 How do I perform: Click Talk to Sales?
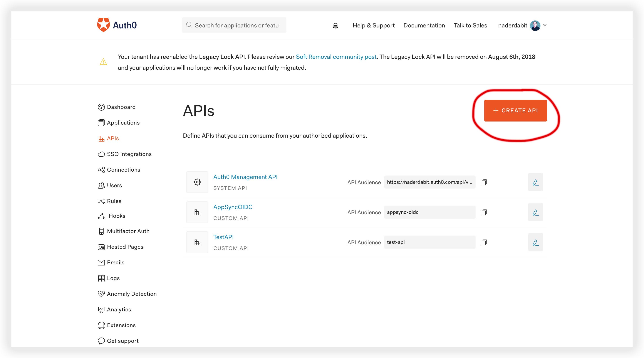coord(471,25)
